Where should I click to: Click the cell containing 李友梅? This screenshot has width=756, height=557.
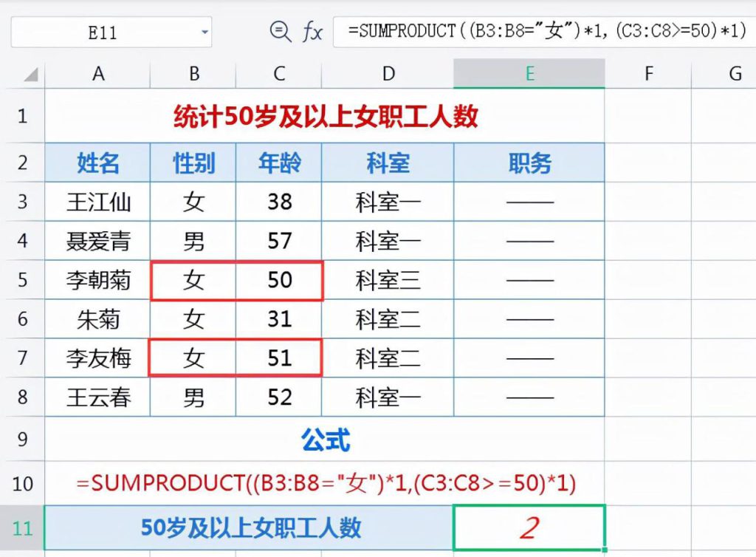click(97, 358)
